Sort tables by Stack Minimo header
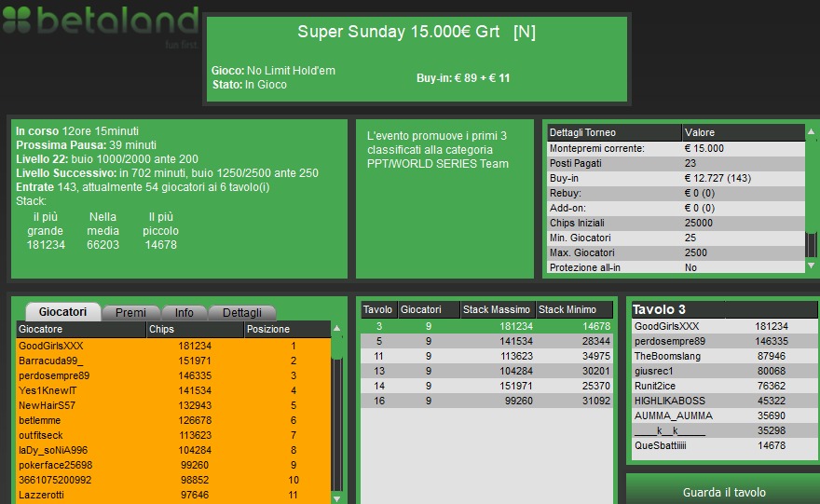The width and height of the screenshot is (820, 504). [574, 309]
